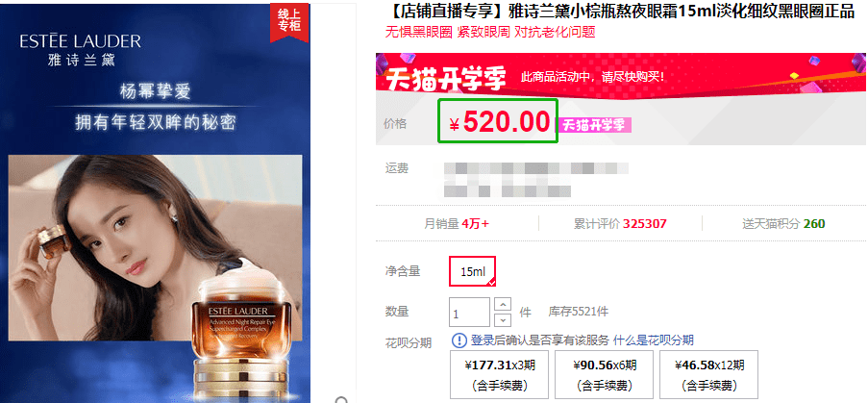Click the ¥520.00 price
This screenshot has height=403, width=868.
click(x=498, y=122)
